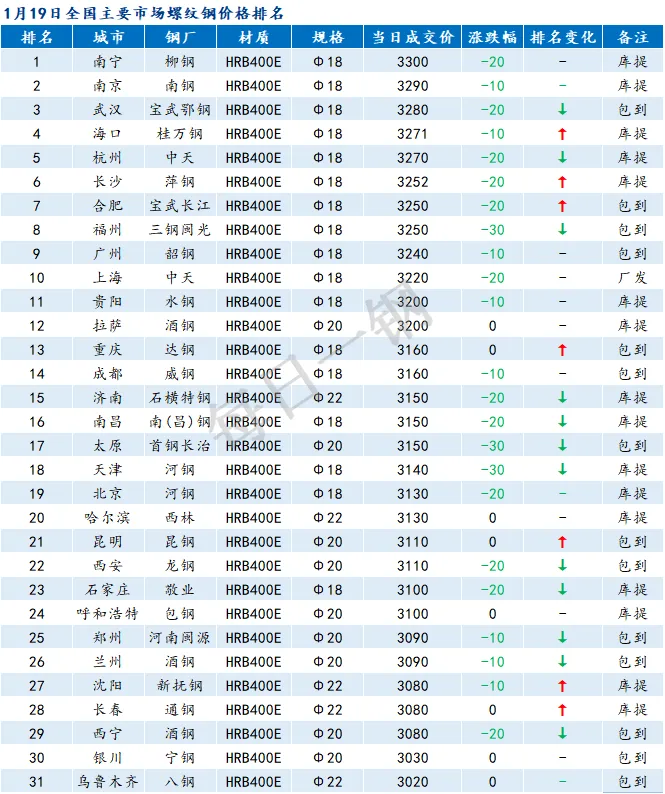Select the city cell 南宁
This screenshot has height=794, width=665.
click(107, 62)
